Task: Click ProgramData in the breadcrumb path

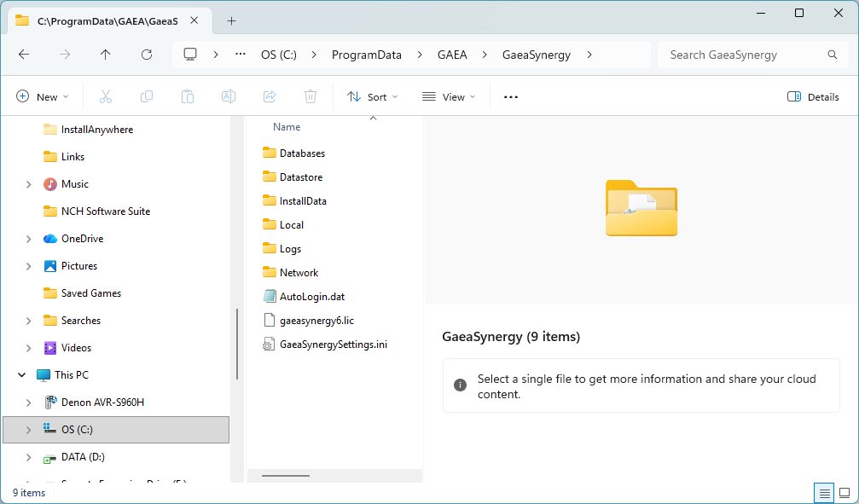Action: (x=366, y=55)
